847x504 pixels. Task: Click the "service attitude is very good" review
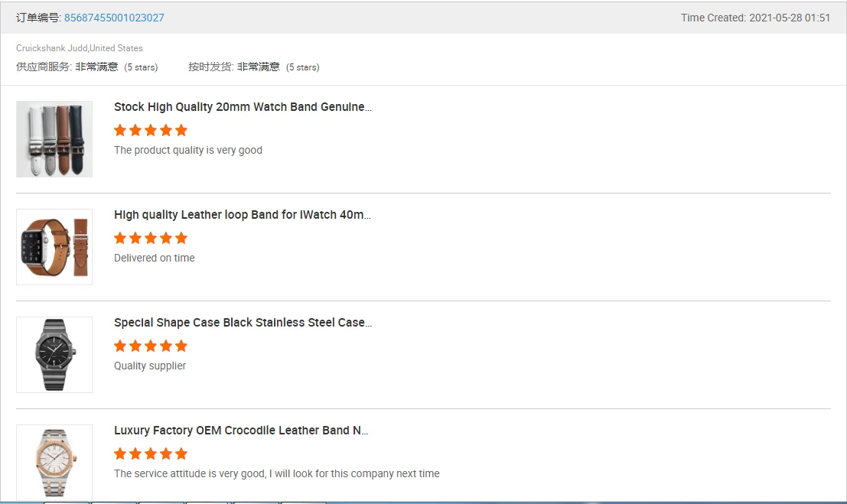coord(276,473)
